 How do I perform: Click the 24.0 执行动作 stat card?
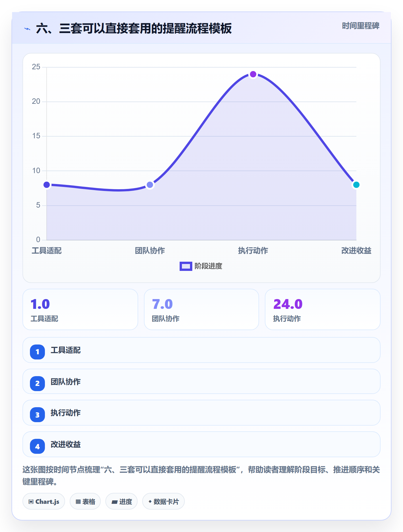tap(323, 309)
